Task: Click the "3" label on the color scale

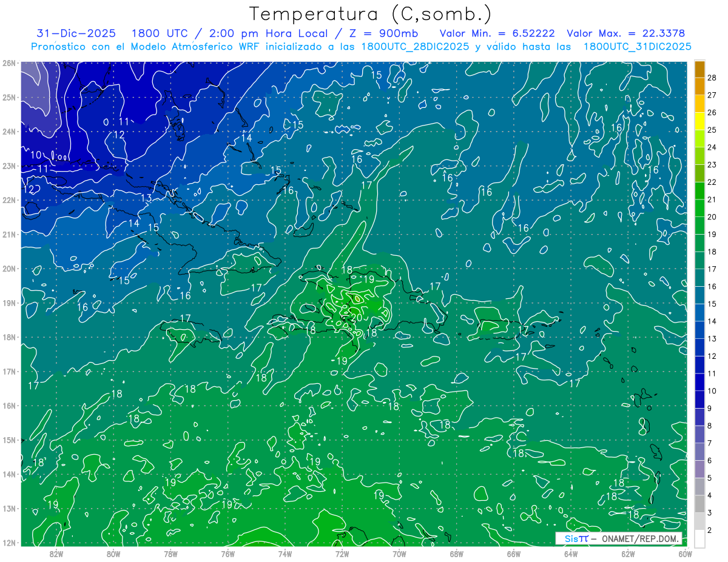Action: (709, 513)
